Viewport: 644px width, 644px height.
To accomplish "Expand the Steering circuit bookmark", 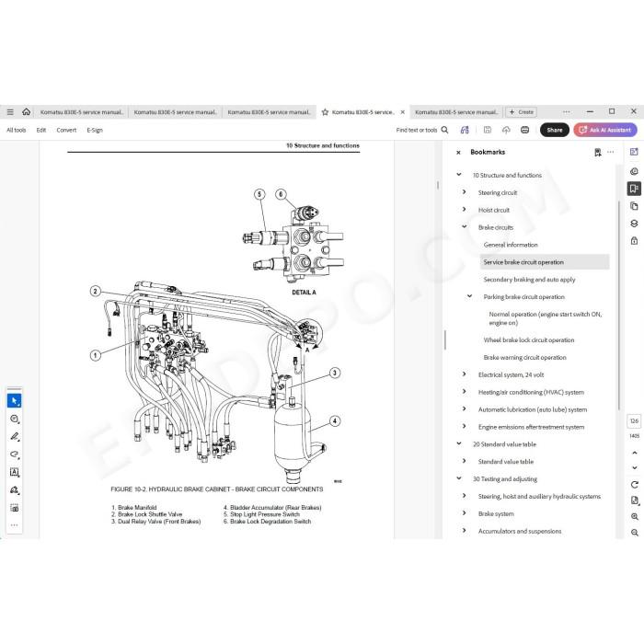I will 464,191.
